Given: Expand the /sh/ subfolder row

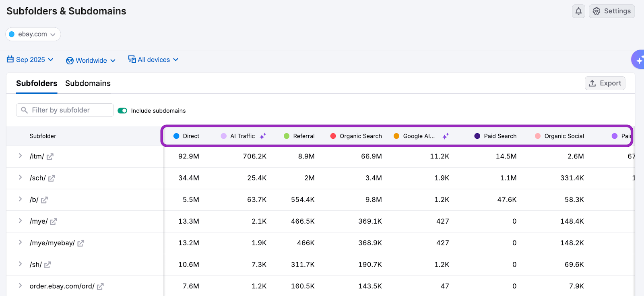Looking at the screenshot, I should [x=20, y=264].
